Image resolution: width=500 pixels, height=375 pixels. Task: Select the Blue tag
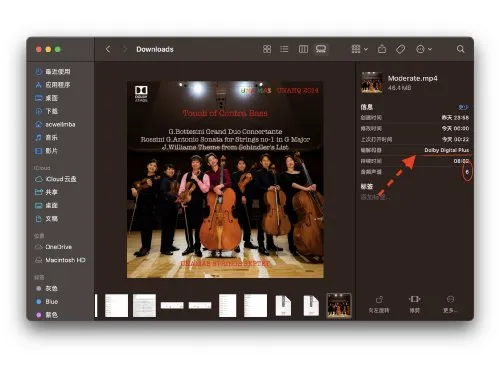(x=47, y=301)
